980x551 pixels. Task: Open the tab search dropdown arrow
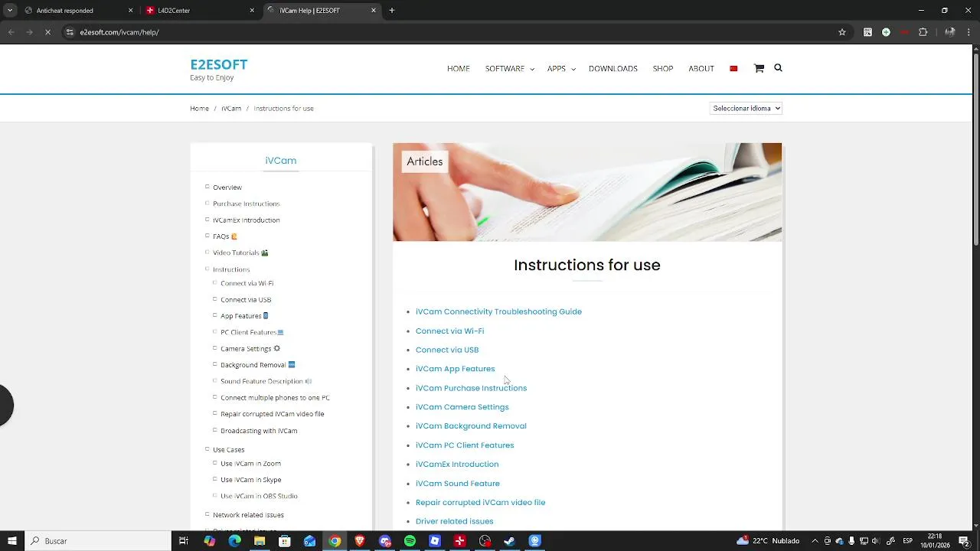10,11
